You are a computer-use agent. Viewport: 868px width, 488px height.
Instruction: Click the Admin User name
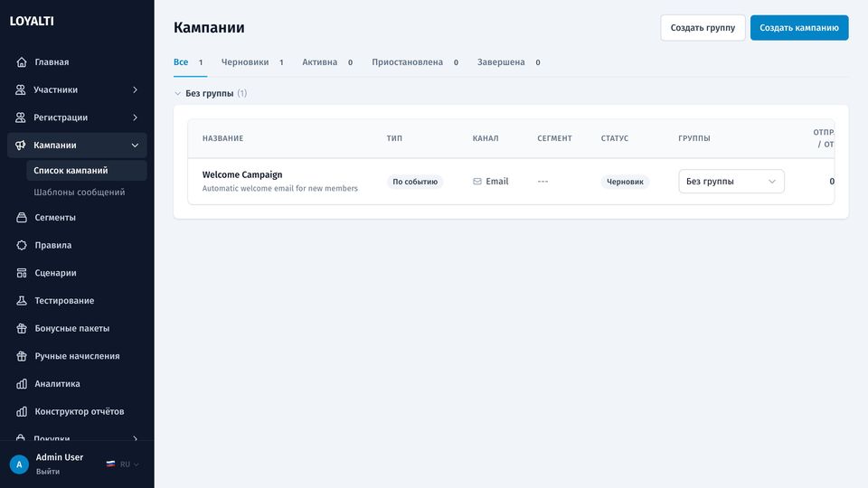60,457
